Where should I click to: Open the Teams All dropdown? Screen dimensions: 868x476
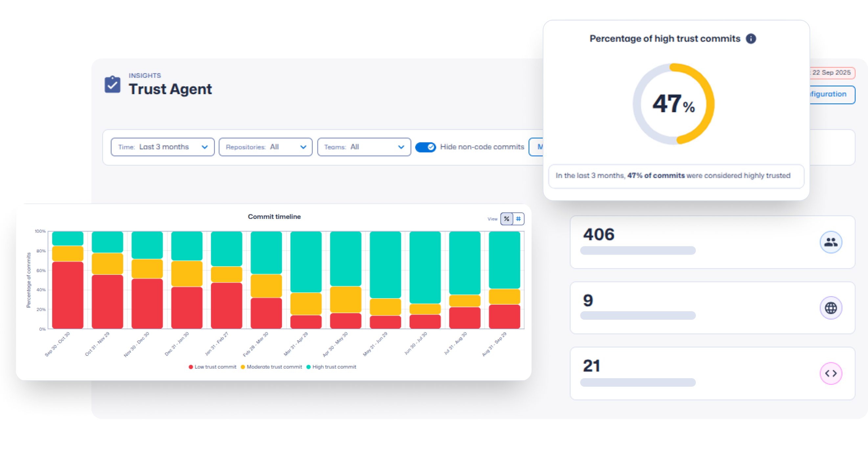(x=364, y=147)
